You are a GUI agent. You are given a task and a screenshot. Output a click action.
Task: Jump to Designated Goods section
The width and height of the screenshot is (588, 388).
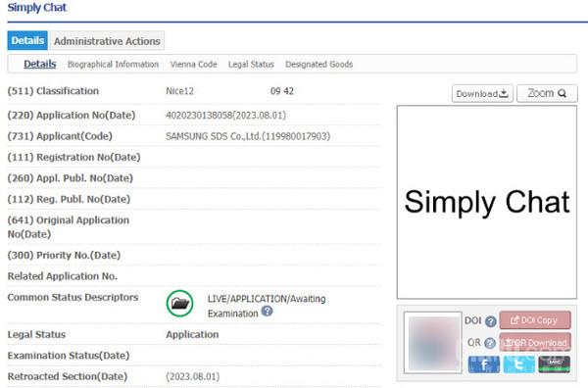tap(318, 65)
